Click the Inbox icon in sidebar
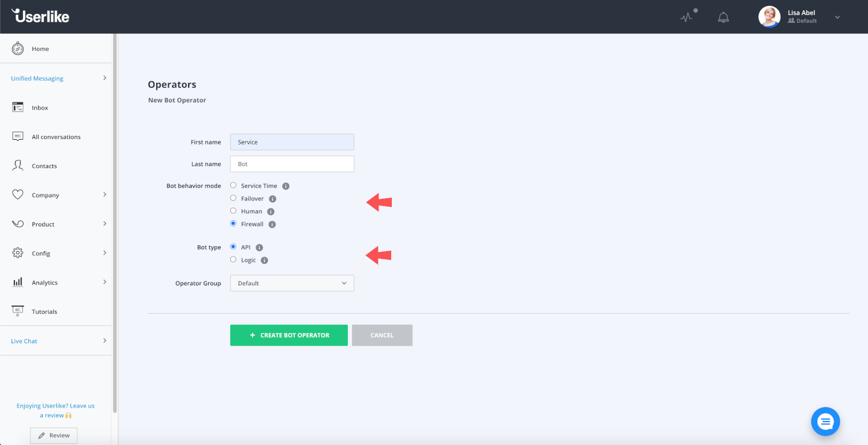 [x=18, y=107]
